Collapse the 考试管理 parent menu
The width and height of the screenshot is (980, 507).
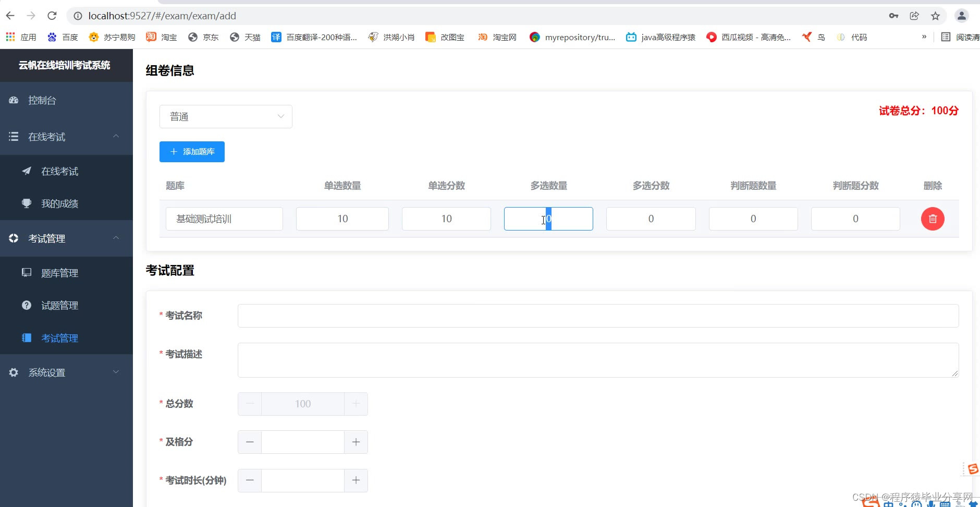66,238
